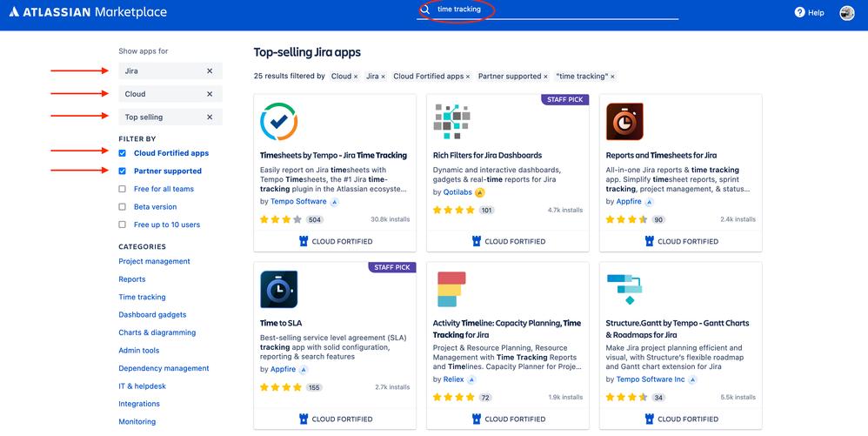Screen dimensions: 868x436
Task: Open Reports and Timesheets for Jira title
Action: coord(661,156)
